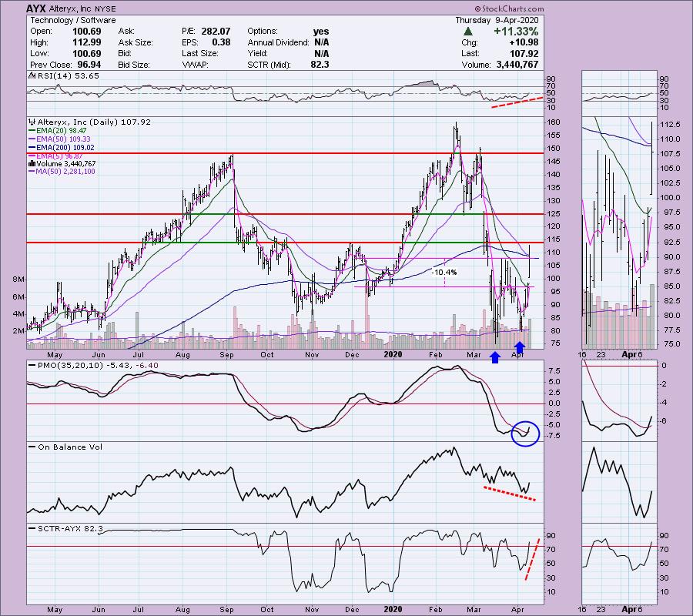Click the dark blue line swatch beside EMA(200)
The height and width of the screenshot is (616, 693).
(32, 148)
